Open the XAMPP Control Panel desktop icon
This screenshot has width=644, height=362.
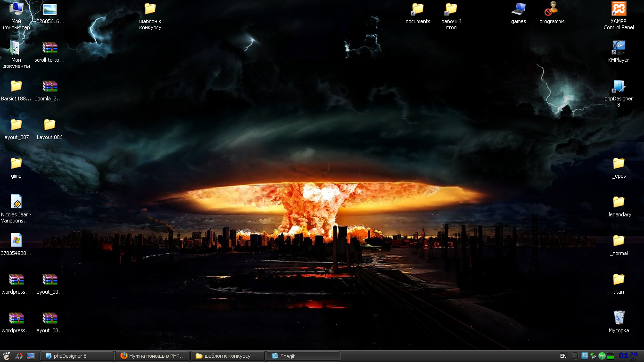(x=619, y=9)
